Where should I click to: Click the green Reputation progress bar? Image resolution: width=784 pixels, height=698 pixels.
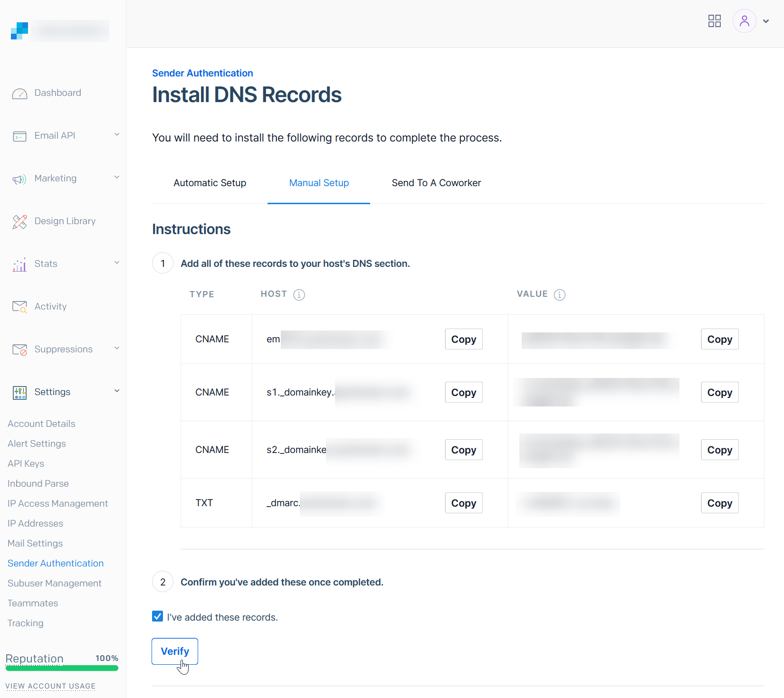(x=62, y=668)
